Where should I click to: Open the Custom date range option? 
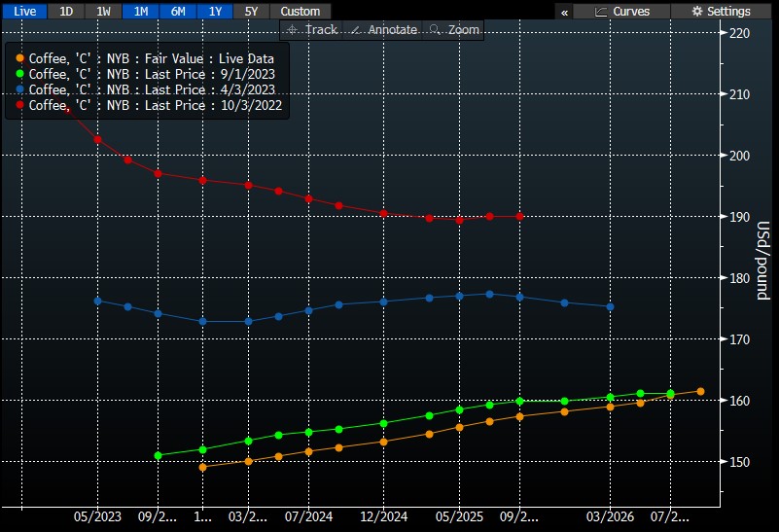click(x=300, y=11)
